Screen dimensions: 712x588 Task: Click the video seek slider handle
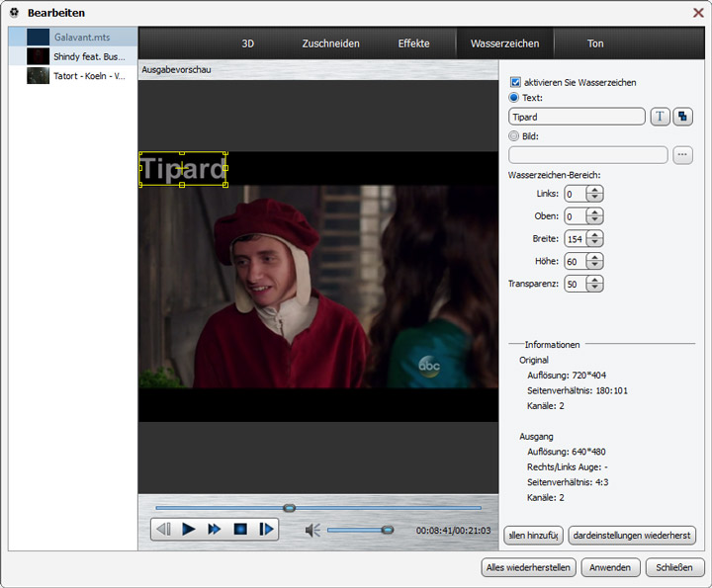coord(289,508)
